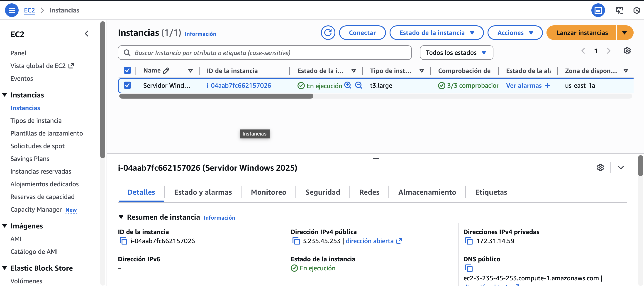Viewport: 644px width, 286px height.
Task: Toggle the select-all header checkbox
Action: (127, 70)
